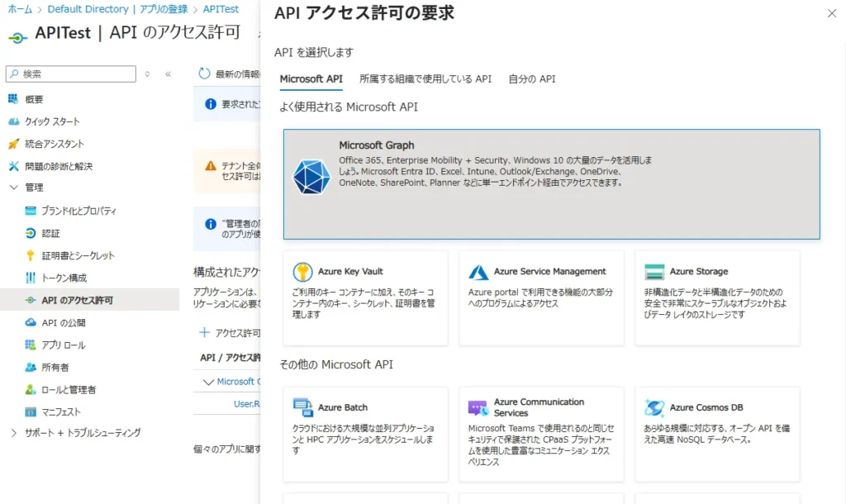The height and width of the screenshot is (504, 846).
Task: Click the 問題の診断と解決 wrench icon
Action: (13, 166)
